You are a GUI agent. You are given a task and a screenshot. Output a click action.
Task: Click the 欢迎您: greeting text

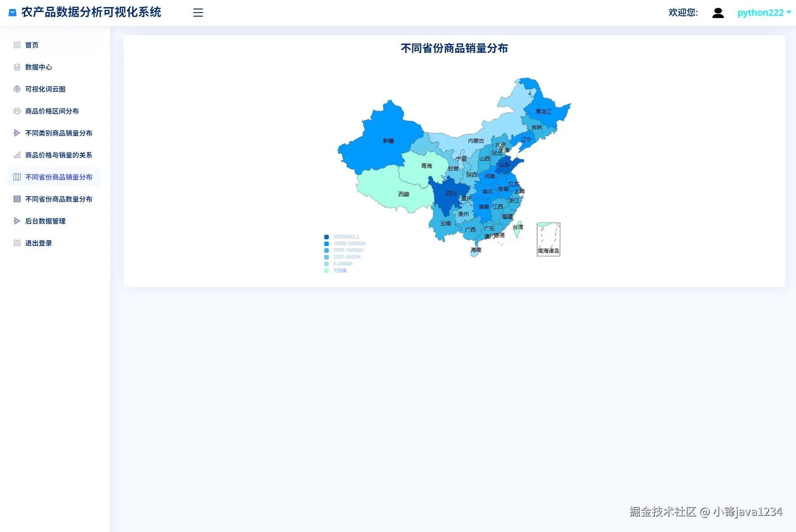683,13
